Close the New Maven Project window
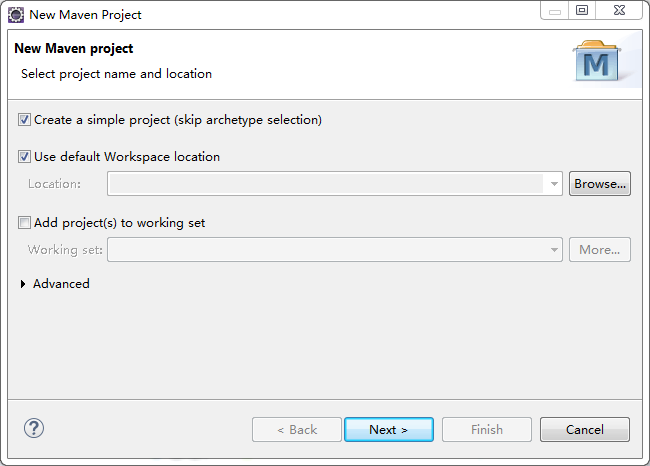650x466 pixels. click(x=619, y=10)
